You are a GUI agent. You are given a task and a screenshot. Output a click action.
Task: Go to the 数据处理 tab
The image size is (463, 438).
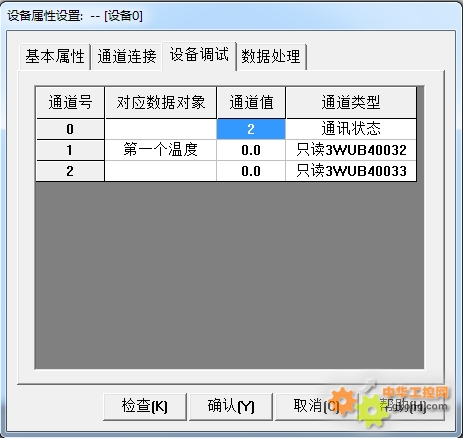tap(271, 56)
